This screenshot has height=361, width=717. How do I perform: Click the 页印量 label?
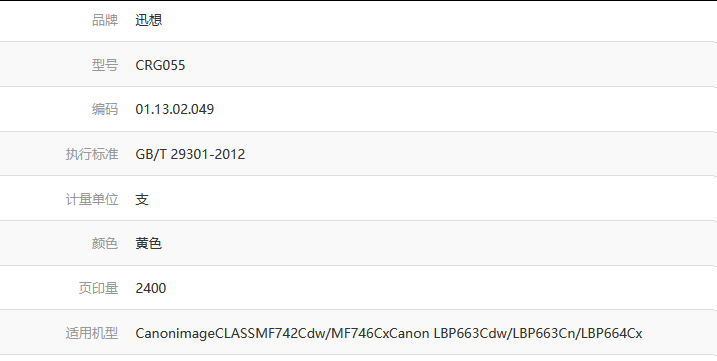coord(98,288)
